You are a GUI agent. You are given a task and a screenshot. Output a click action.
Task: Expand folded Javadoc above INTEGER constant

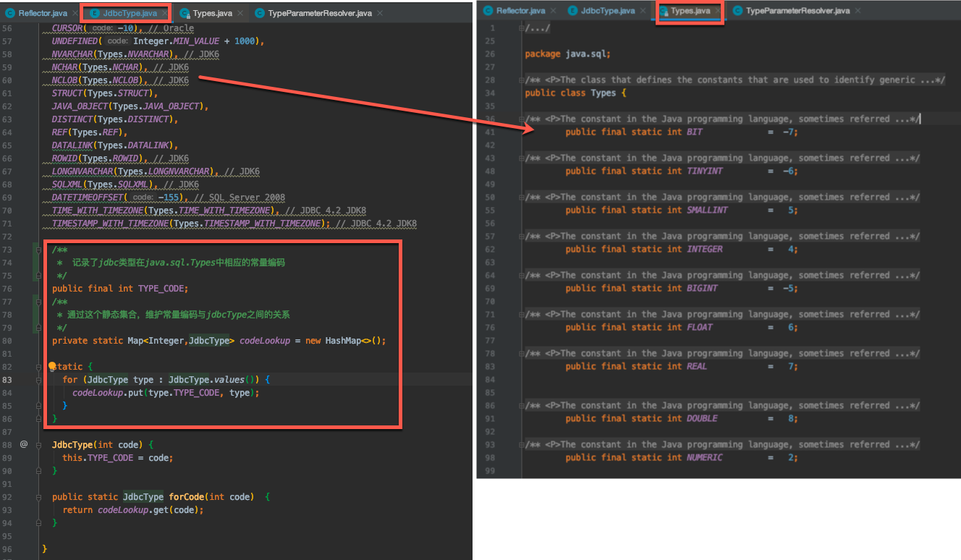tap(522, 236)
